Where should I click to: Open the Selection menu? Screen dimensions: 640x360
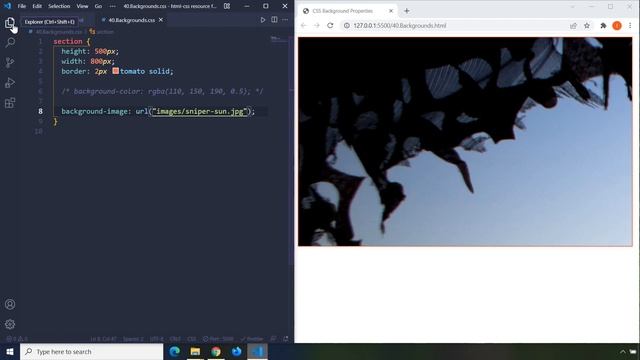(x=59, y=6)
